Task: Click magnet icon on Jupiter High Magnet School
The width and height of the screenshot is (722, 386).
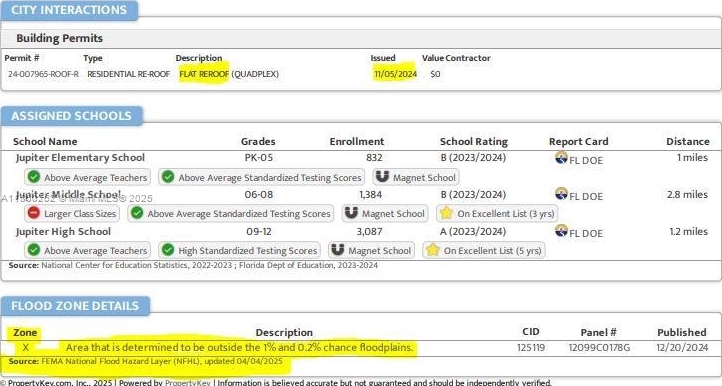Action: 338,250
